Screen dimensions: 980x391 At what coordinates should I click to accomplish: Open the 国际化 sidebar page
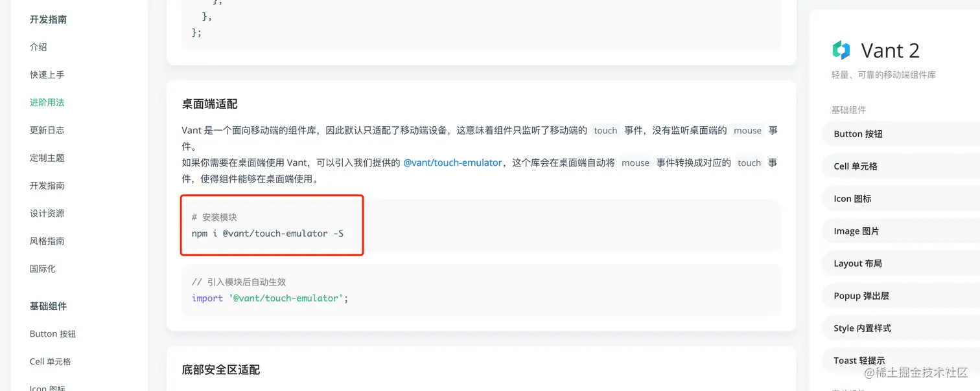(43, 269)
